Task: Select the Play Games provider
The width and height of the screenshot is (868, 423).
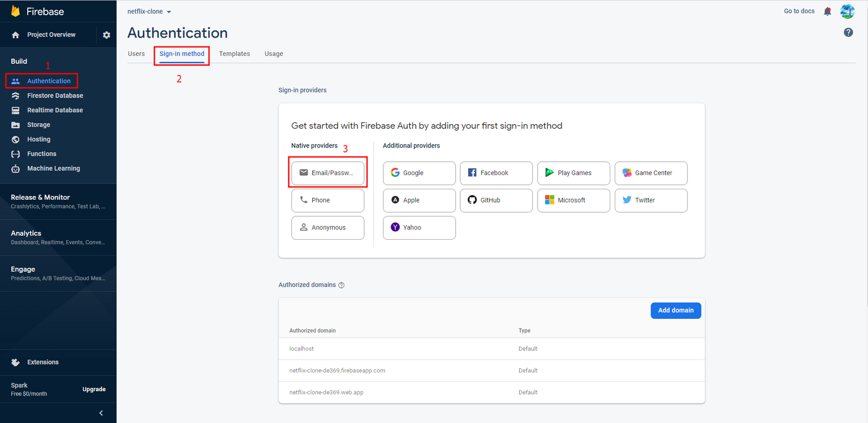Action: [x=574, y=173]
